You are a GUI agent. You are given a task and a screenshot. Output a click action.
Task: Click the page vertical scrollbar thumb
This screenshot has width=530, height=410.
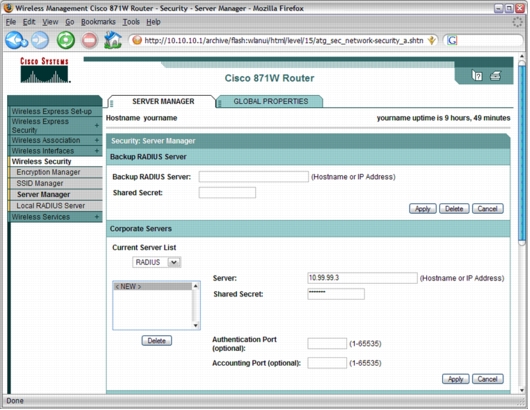coord(522,152)
